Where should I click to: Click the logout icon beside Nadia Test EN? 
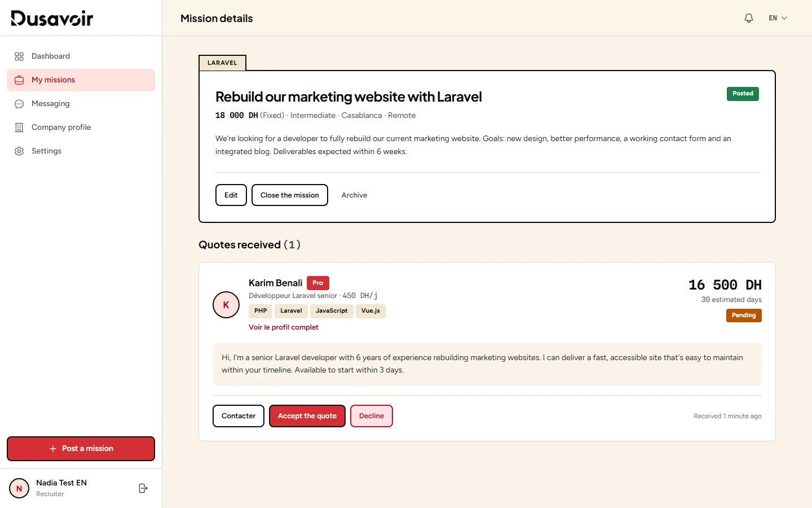(x=143, y=488)
